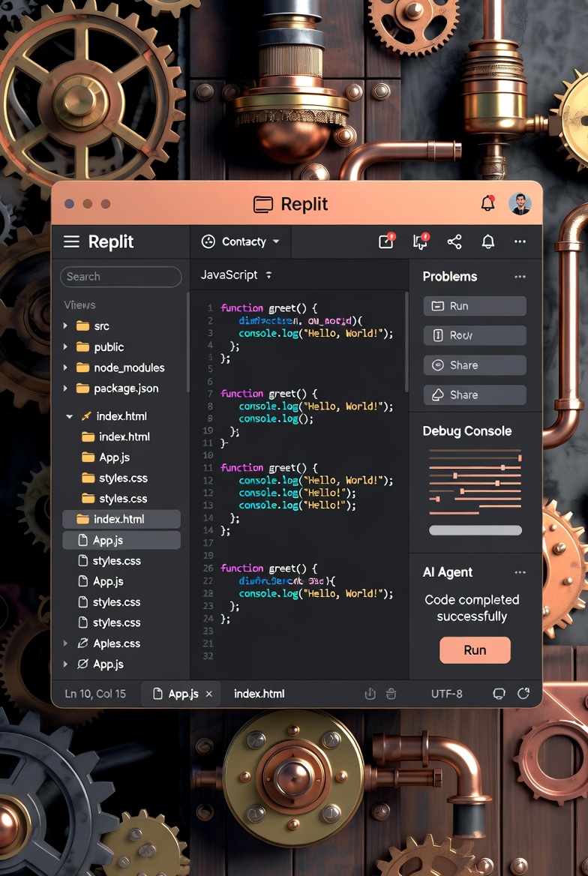Click the title bar notification bell
This screenshot has width=588, height=876.
click(x=487, y=203)
